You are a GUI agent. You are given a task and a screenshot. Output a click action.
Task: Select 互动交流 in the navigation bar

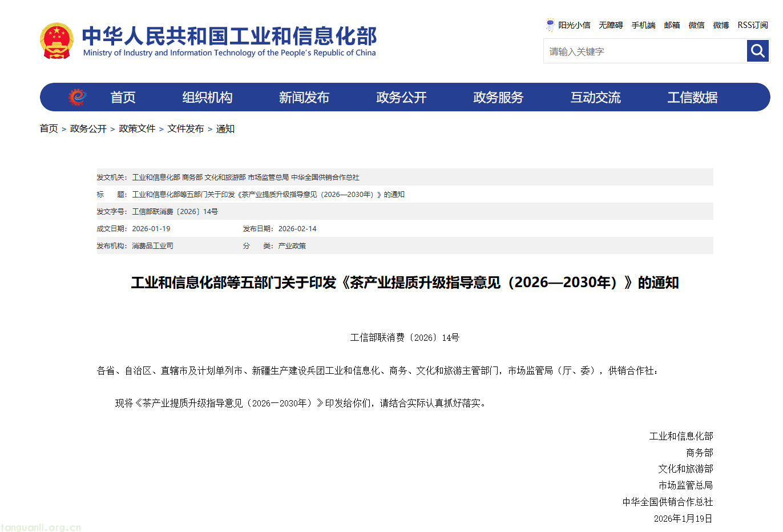click(595, 98)
